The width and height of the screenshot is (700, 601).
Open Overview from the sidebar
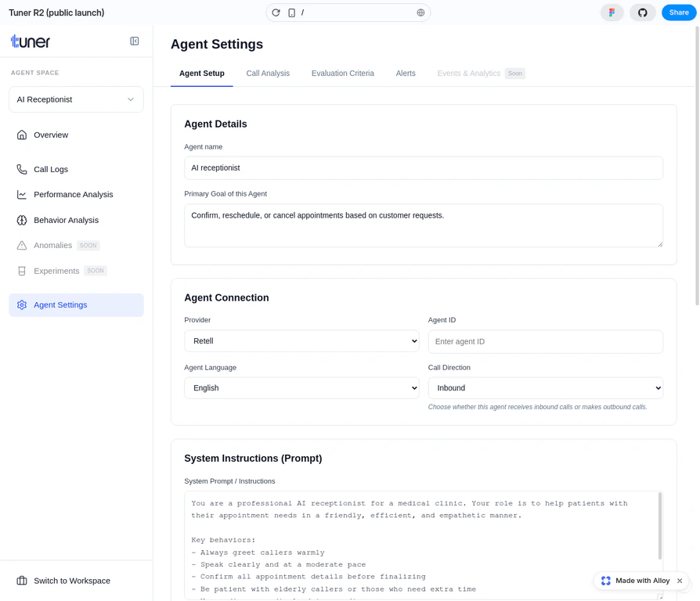(51, 135)
